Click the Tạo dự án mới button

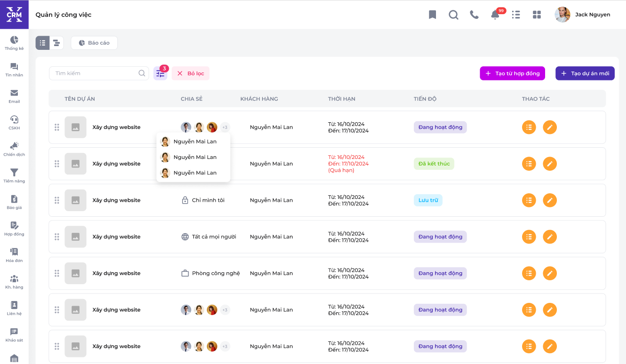(x=585, y=73)
